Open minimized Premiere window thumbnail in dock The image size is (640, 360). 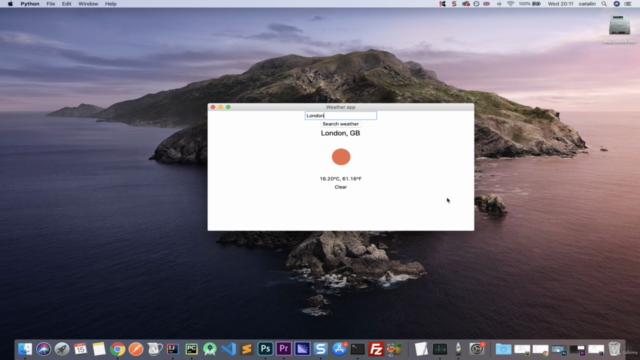577,350
